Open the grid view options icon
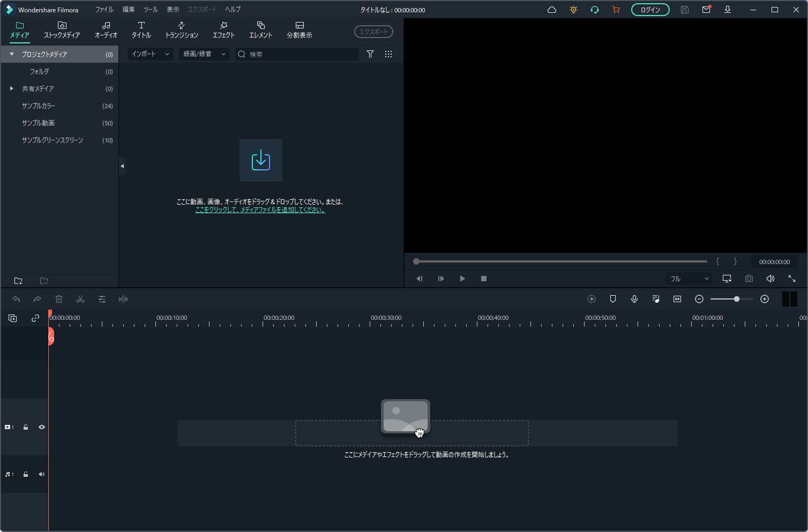Image resolution: width=808 pixels, height=532 pixels. pos(388,54)
